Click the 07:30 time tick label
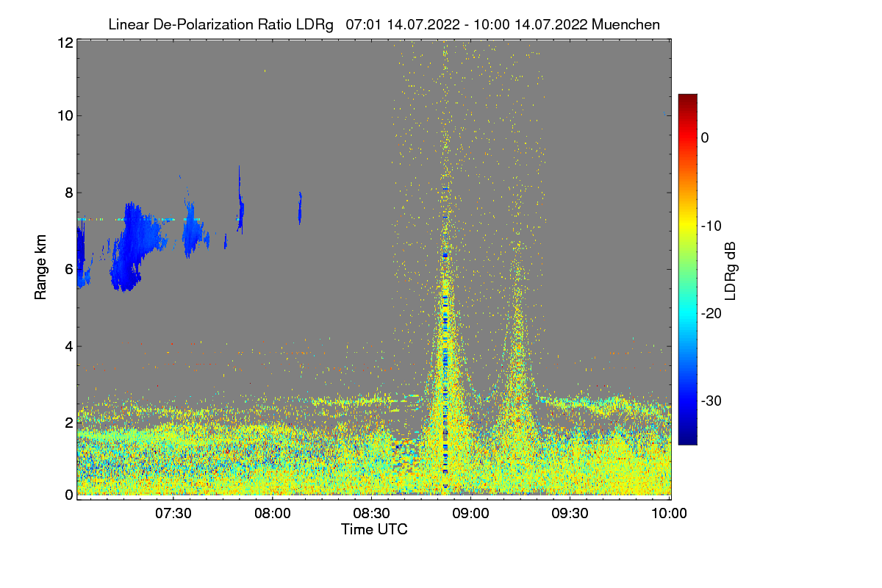The image size is (882, 588). (174, 514)
